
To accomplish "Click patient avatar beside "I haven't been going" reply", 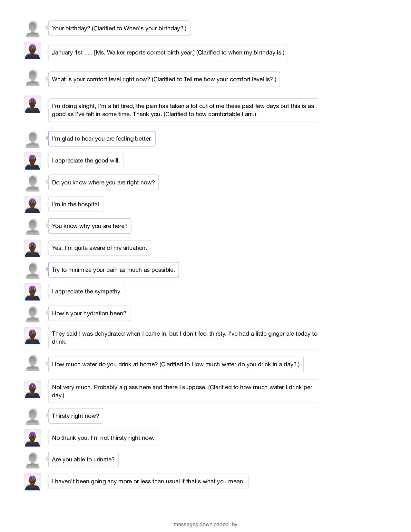I will (x=33, y=482).
